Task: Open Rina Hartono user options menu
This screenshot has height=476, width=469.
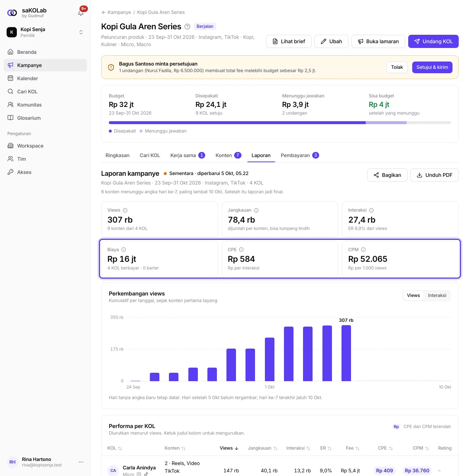Action: pos(81,462)
